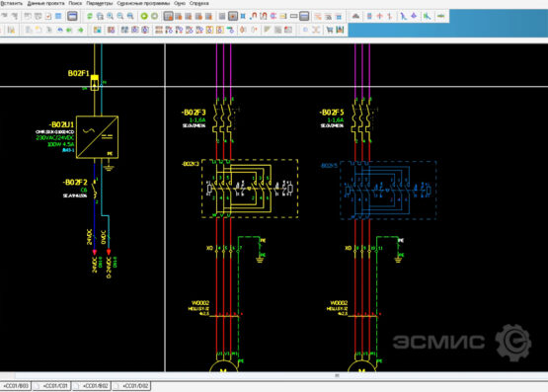
Task: Click the right motor M symbol
Action: click(361, 366)
